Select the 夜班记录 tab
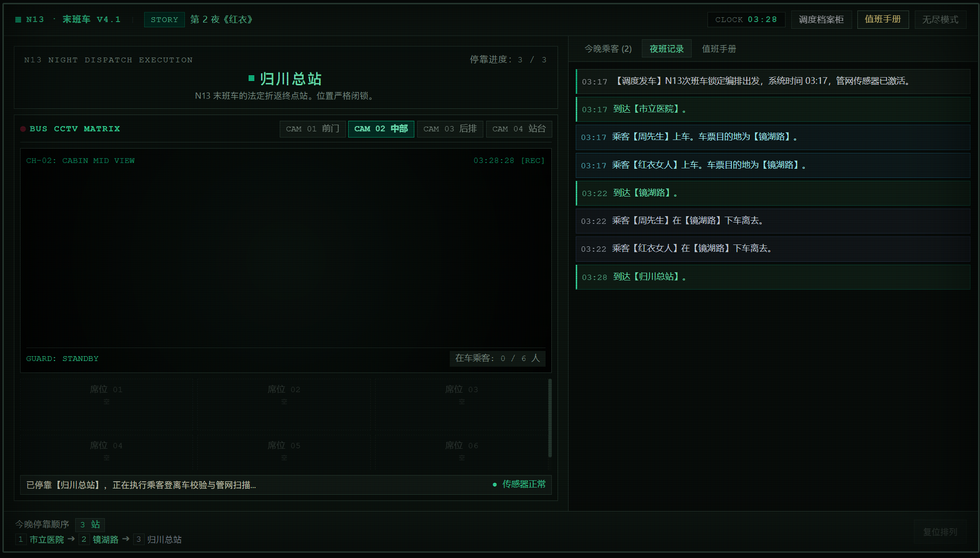Image resolution: width=980 pixels, height=558 pixels. tap(666, 49)
